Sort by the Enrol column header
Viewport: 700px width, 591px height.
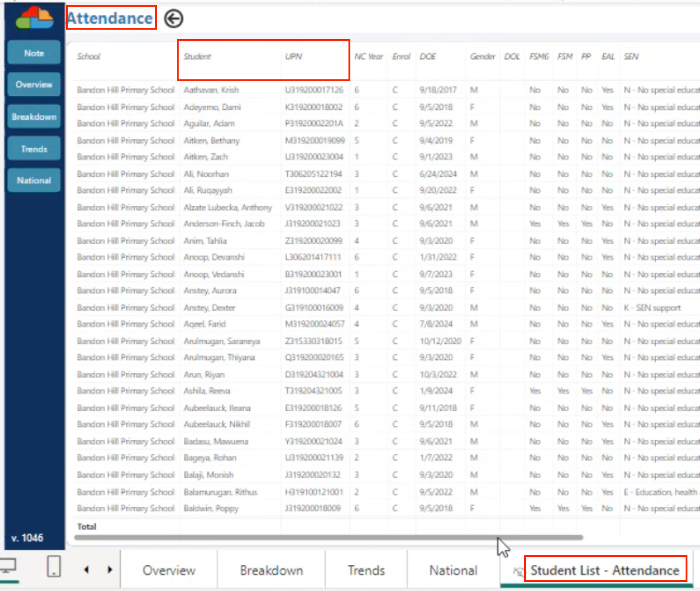[x=401, y=57]
